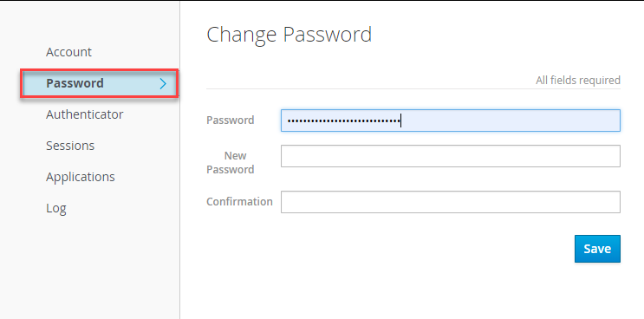
Task: Open the Sessions page
Action: tap(70, 146)
